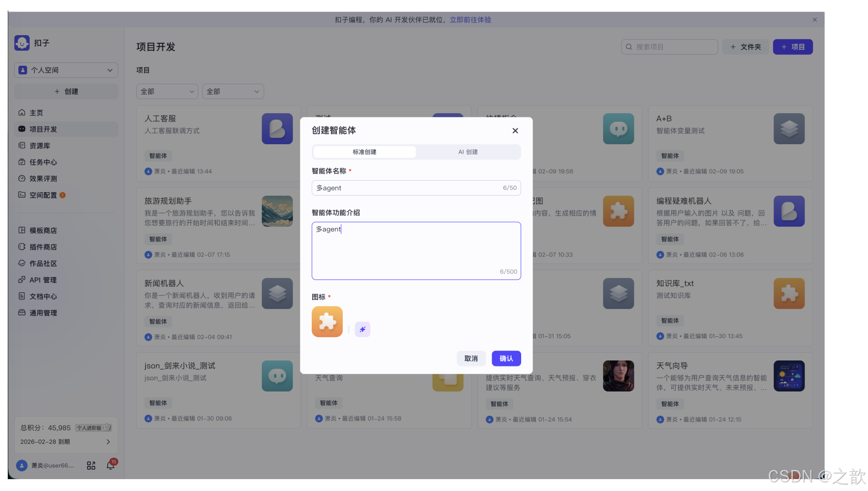Open 空间配置 with the red badge

pos(22,195)
